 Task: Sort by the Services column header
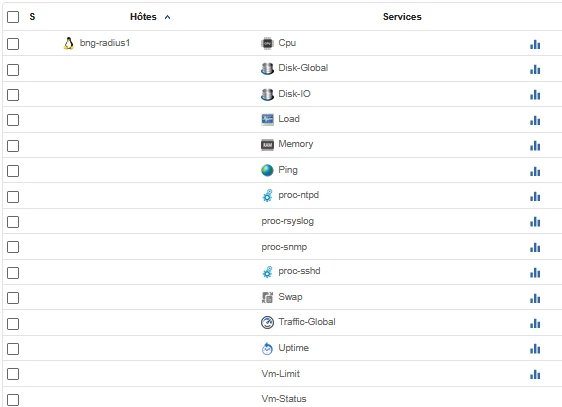402,17
